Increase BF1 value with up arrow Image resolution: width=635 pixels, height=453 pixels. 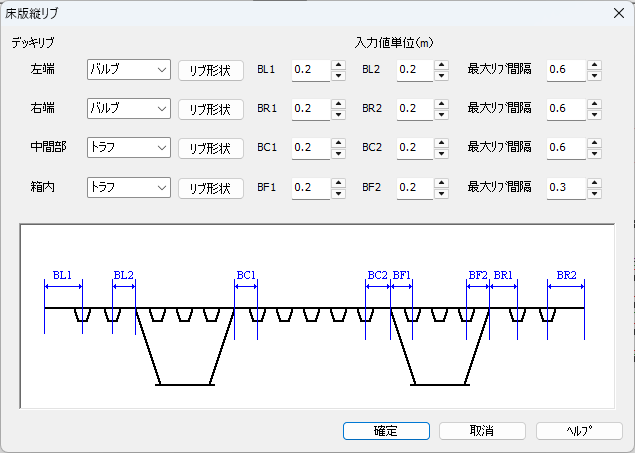338,183
